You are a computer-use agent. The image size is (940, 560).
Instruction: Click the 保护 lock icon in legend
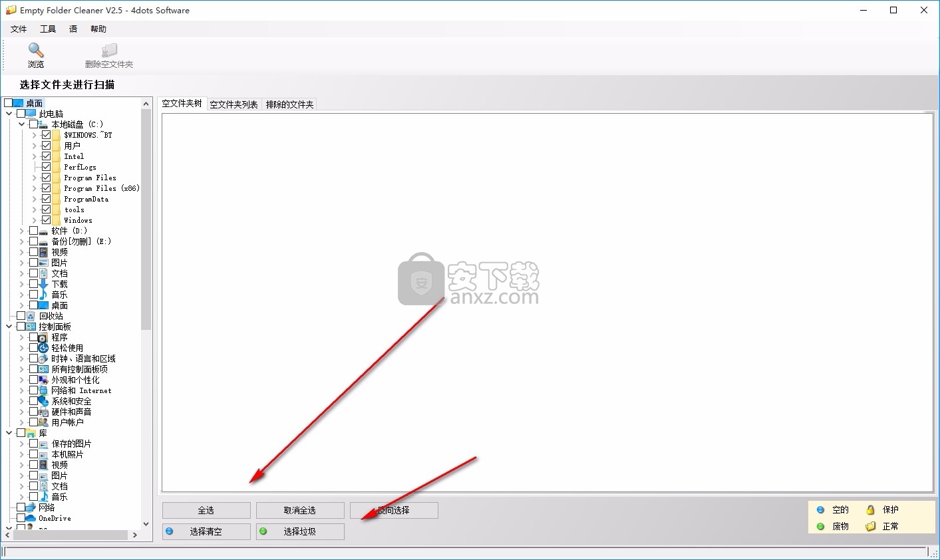pos(870,509)
